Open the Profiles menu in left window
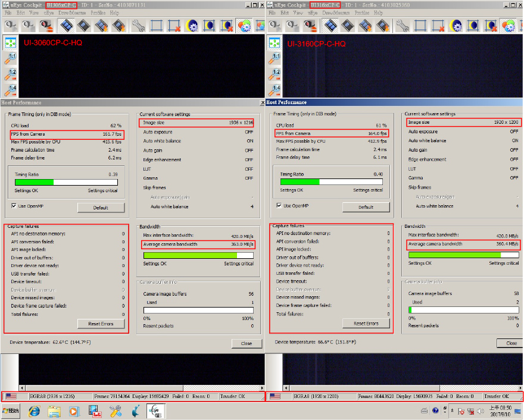The image size is (524, 420). coord(97,12)
